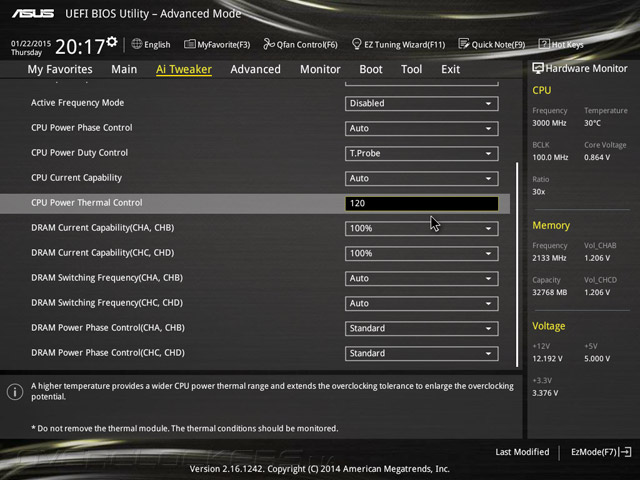Screen dimensions: 640x480
Task: Click the Hot Keys question mark icon
Action: (x=544, y=44)
